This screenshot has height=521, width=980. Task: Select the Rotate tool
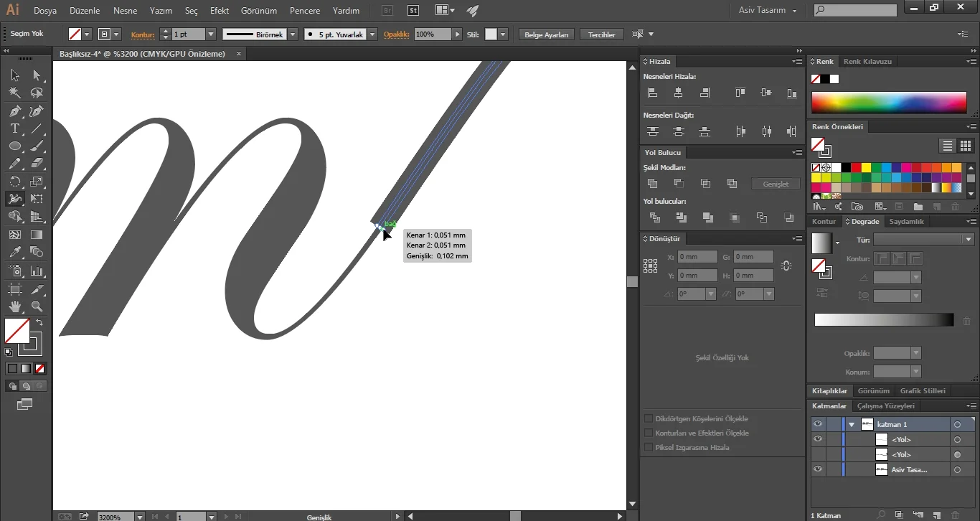[x=15, y=182]
